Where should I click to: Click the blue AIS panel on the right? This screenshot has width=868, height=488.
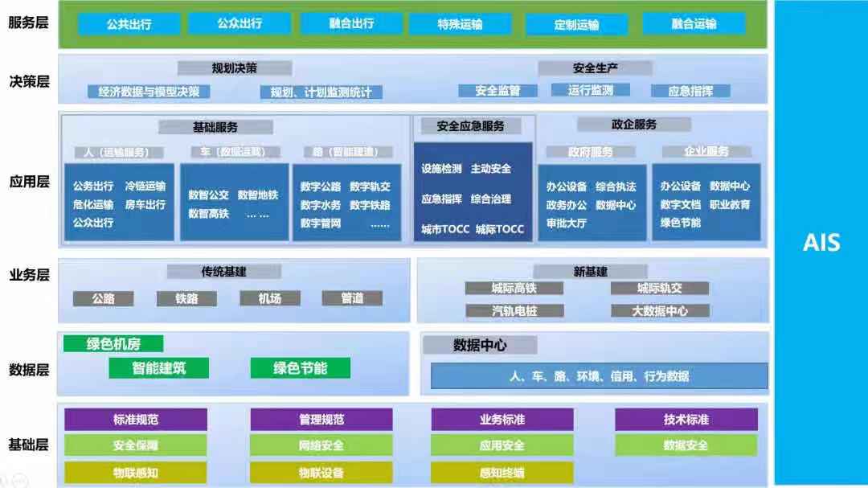tap(821, 242)
